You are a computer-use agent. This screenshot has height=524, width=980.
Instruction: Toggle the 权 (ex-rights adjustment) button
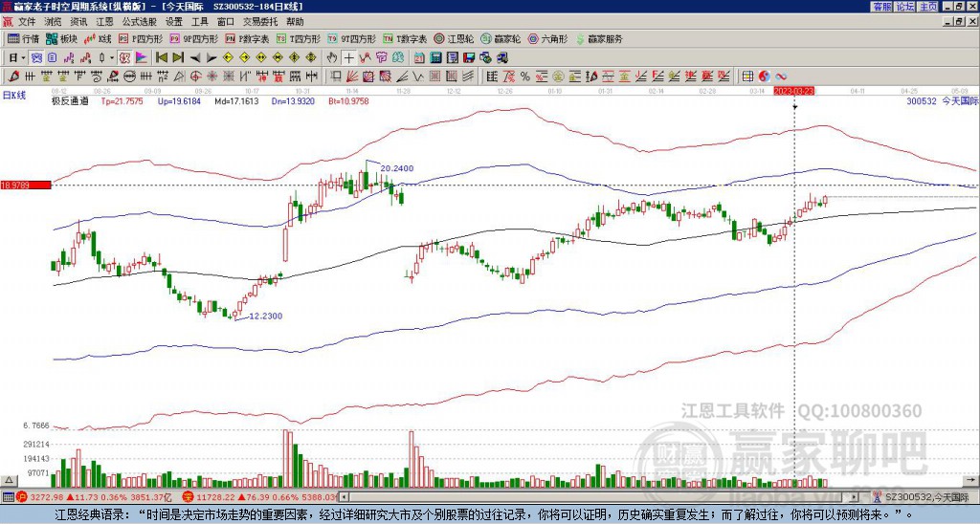click(x=123, y=58)
